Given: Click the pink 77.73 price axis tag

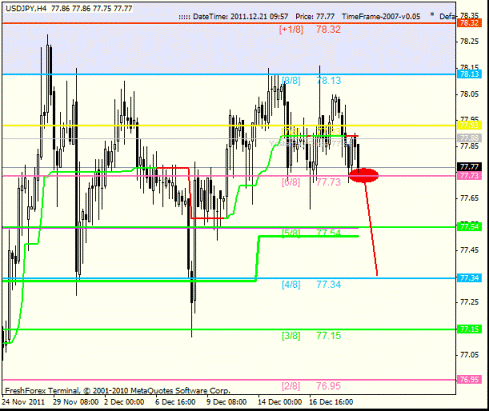Looking at the screenshot, I should pos(469,176).
